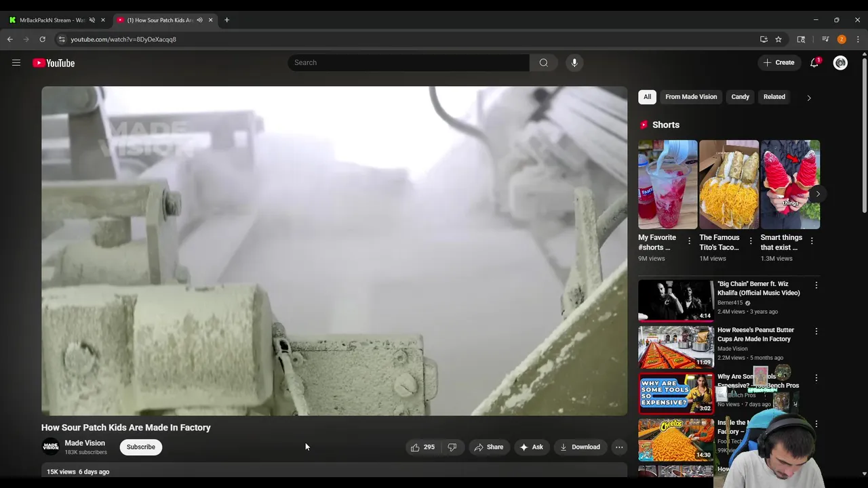The height and width of the screenshot is (488, 868).
Task: Select the From Made Vision chip
Action: point(691,97)
